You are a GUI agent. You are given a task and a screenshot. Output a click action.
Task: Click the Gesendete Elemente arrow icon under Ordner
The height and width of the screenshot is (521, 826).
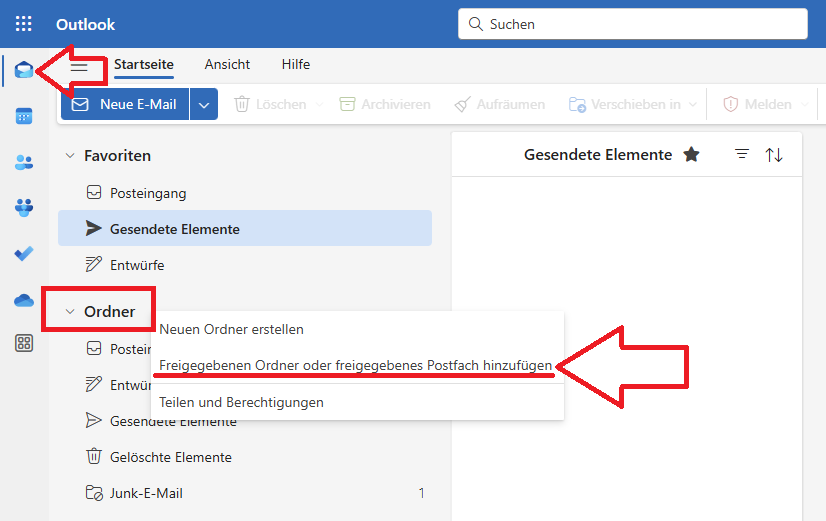(94, 420)
